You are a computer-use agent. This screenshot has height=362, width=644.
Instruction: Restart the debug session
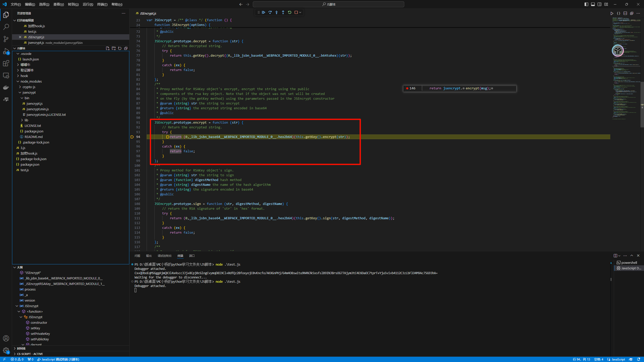click(x=290, y=12)
